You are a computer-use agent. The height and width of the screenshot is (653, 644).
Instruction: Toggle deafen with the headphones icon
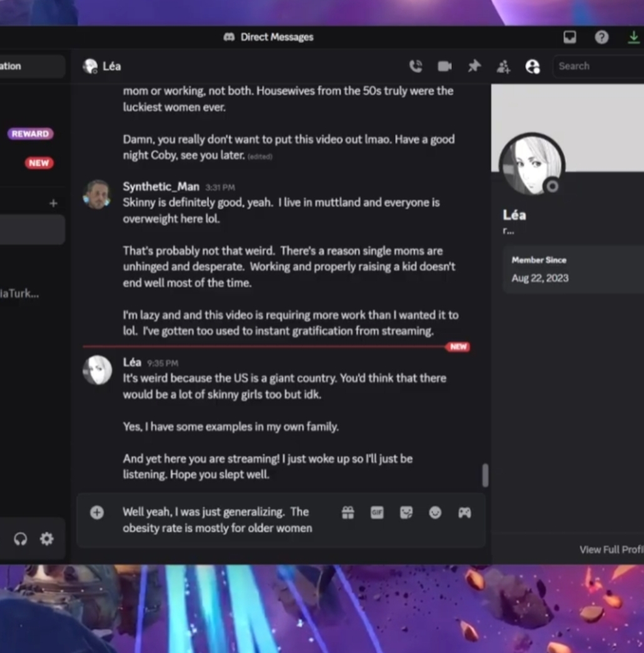pyautogui.click(x=21, y=539)
